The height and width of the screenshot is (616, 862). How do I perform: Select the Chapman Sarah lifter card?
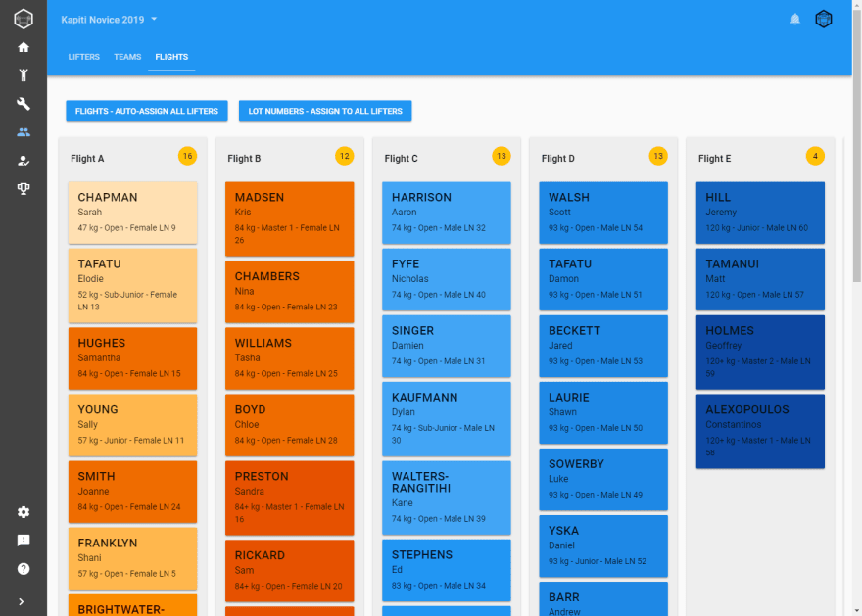click(x=132, y=213)
